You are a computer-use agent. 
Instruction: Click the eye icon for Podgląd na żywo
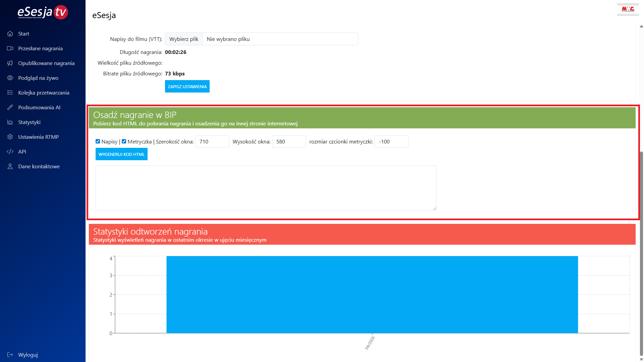tap(10, 78)
